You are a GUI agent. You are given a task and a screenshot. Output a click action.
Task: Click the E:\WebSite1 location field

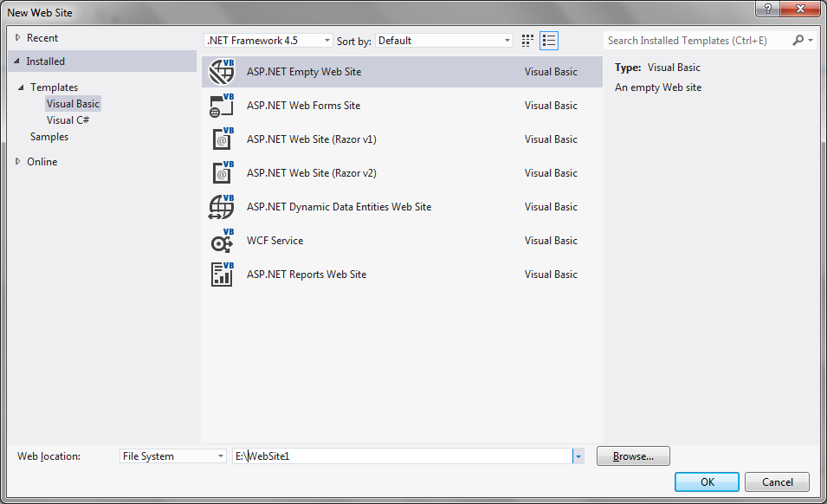402,456
